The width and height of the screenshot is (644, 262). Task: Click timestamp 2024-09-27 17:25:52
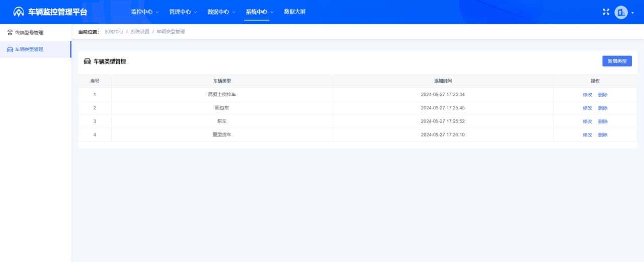(443, 121)
